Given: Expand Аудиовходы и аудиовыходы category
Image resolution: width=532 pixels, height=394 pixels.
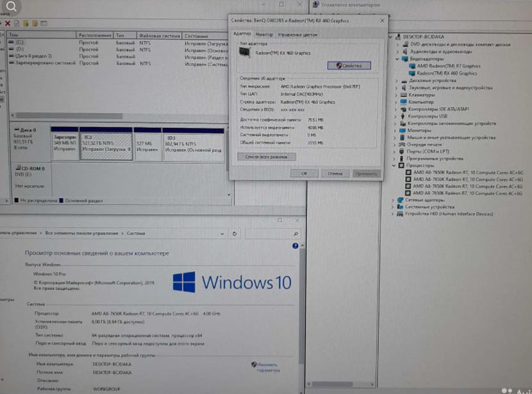Looking at the screenshot, I should pyautogui.click(x=397, y=51).
